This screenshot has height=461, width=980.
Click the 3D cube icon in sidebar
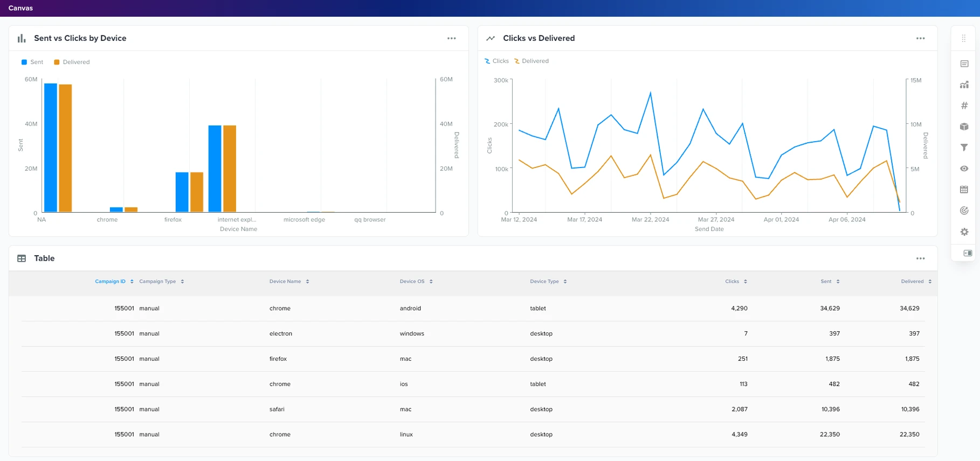pos(964,127)
